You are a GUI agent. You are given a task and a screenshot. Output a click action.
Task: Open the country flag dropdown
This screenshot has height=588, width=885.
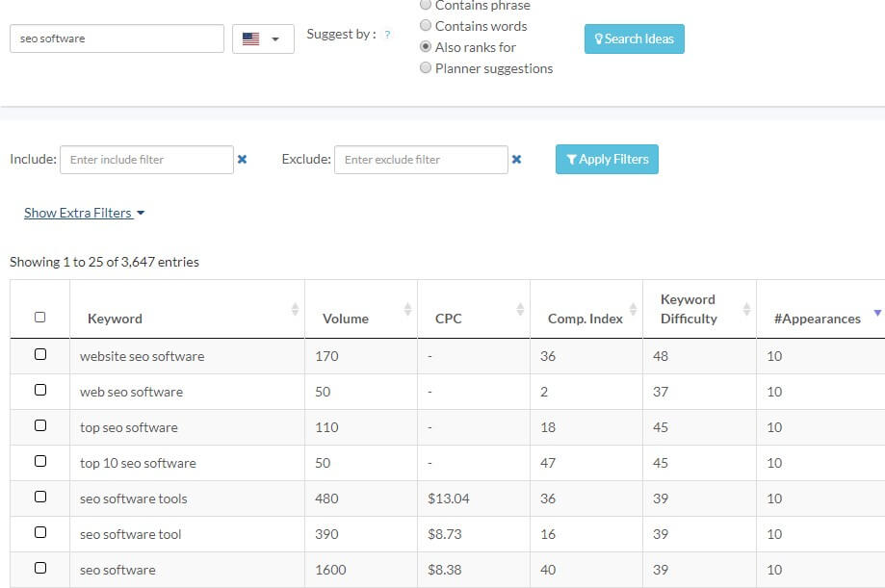point(263,38)
